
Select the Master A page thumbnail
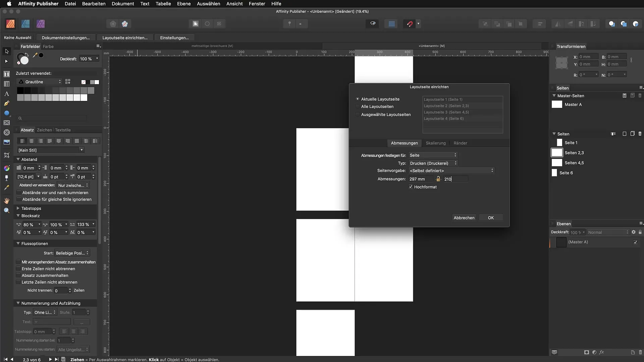pyautogui.click(x=557, y=104)
